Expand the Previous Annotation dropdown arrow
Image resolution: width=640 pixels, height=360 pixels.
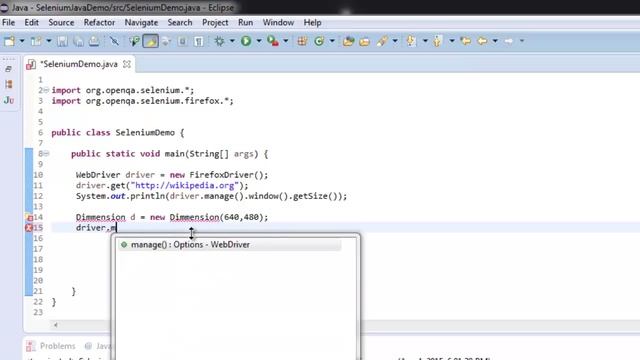pyautogui.click(x=451, y=41)
